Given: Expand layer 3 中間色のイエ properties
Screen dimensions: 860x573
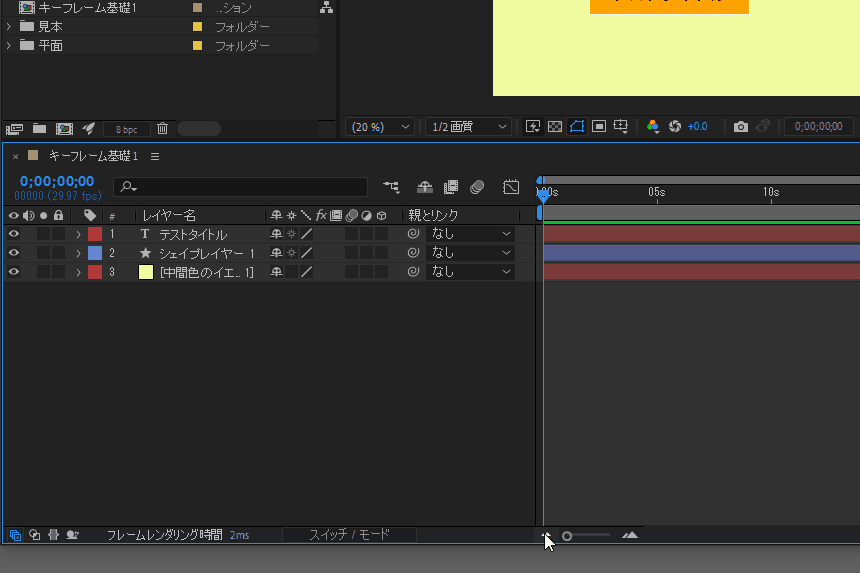Looking at the screenshot, I should tap(78, 273).
